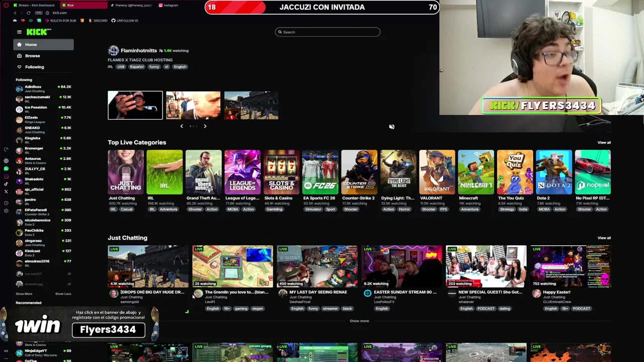Select first featured stream thumbnail
Screen dimensions: 644x362
click(x=135, y=105)
